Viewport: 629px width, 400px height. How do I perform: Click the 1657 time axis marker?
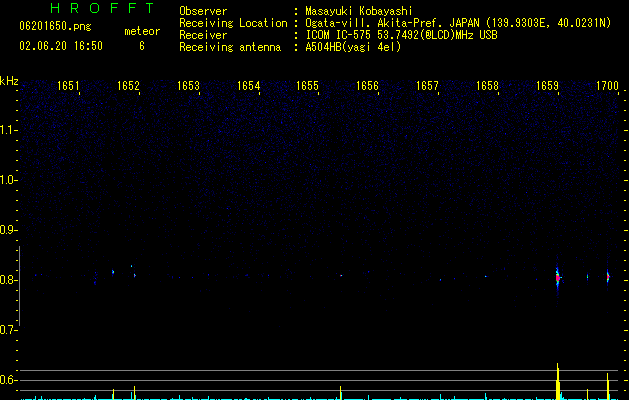tap(427, 86)
